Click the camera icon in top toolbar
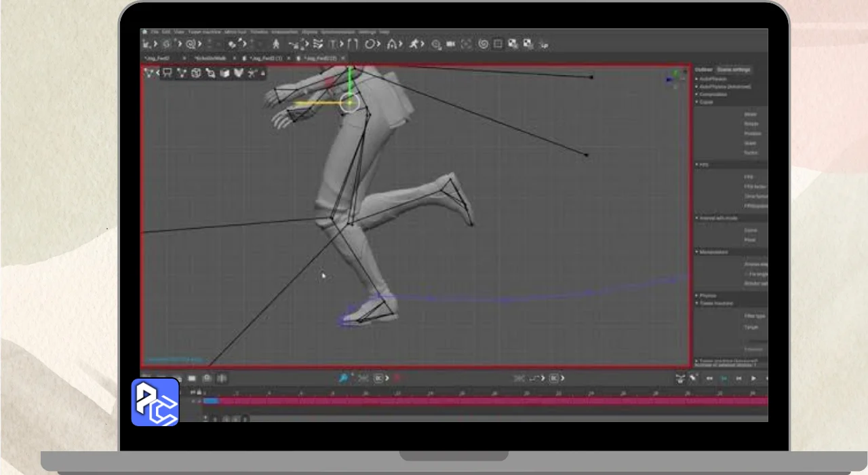 click(451, 44)
